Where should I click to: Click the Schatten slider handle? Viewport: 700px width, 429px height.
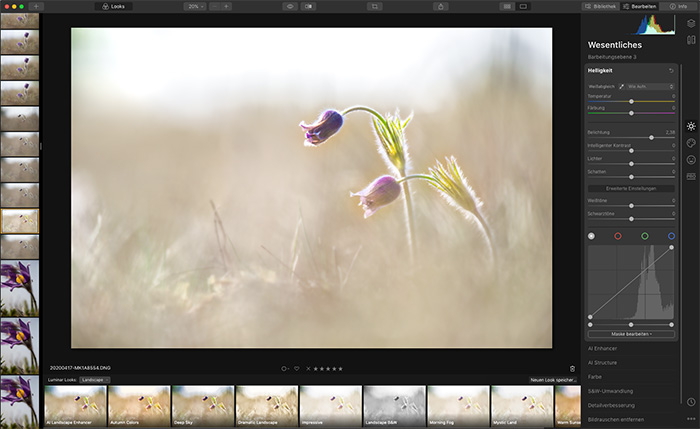(631, 177)
